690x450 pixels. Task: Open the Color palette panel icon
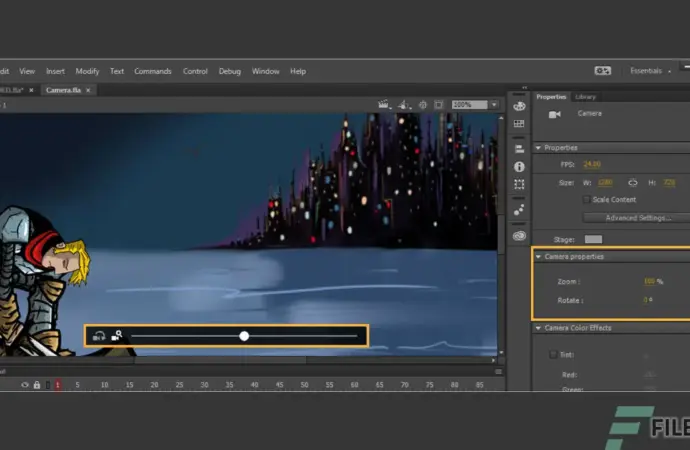point(519,106)
